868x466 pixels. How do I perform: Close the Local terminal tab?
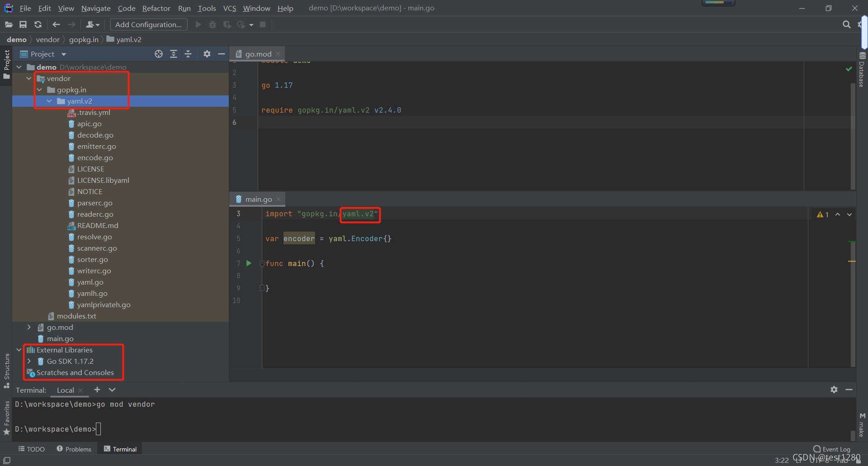point(80,390)
